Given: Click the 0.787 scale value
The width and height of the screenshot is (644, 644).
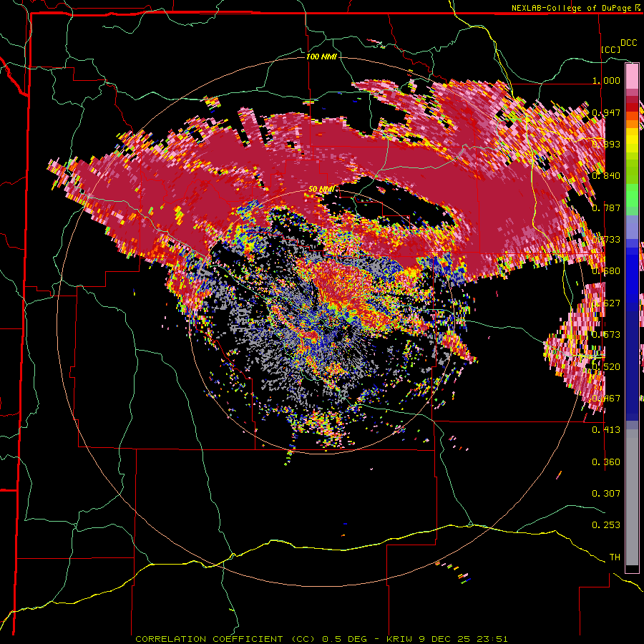Looking at the screenshot, I should 606,208.
